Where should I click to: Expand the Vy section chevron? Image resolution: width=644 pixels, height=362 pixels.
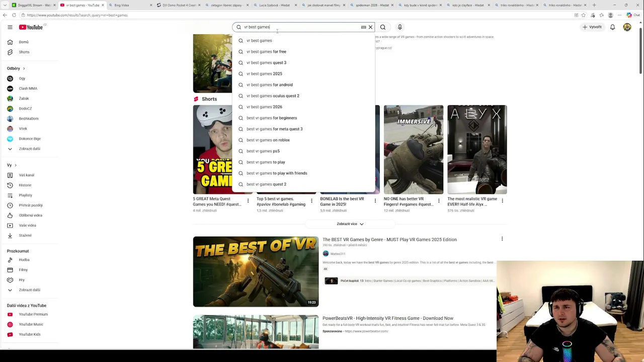coord(15,165)
